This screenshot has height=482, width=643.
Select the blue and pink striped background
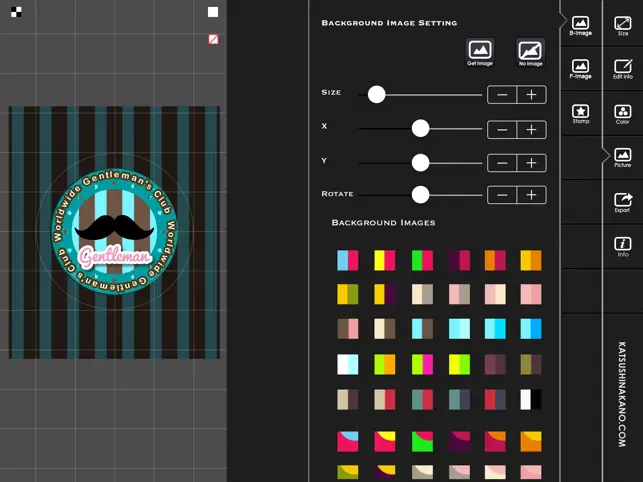pyautogui.click(x=348, y=260)
